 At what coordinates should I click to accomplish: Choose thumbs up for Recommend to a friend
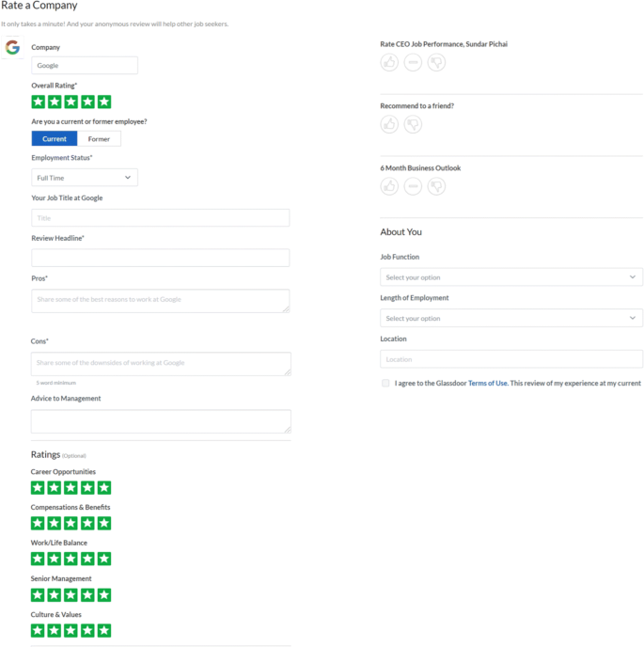(x=389, y=125)
